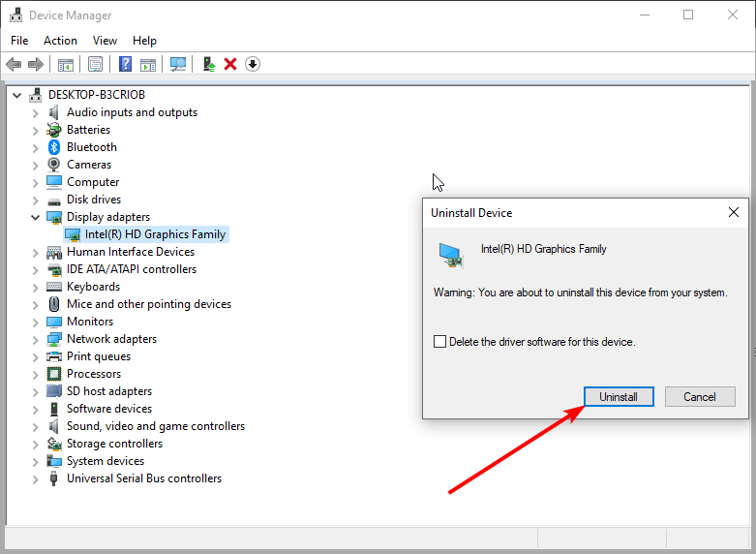756x554 pixels.
Task: Open the File menu
Action: (19, 41)
